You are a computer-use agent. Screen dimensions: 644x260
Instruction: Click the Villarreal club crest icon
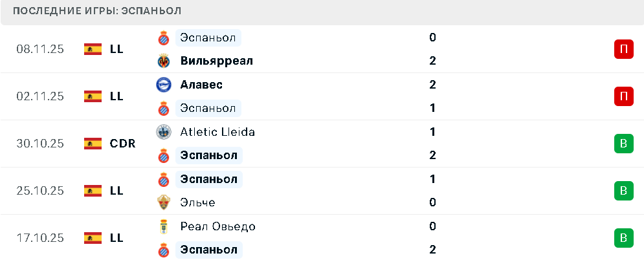(x=164, y=61)
